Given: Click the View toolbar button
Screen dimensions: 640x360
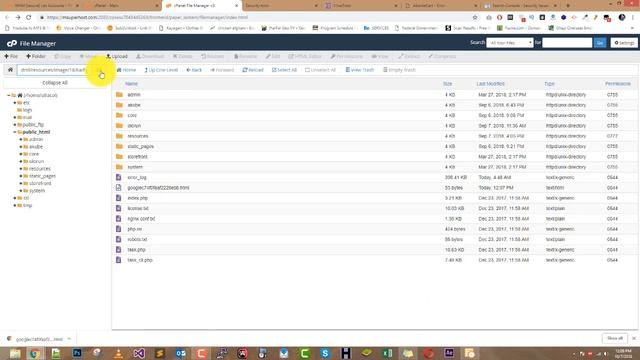Looking at the screenshot, I should coord(380,56).
